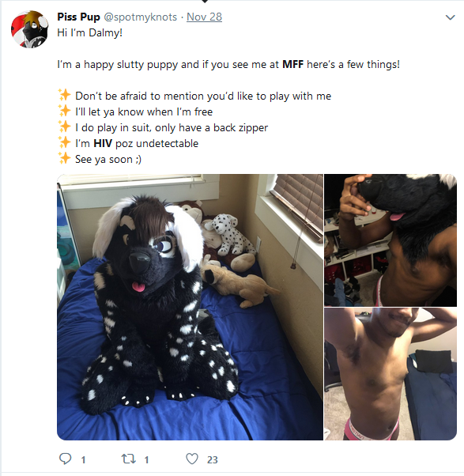Click the bold MFF text in tweet
Screen dimensions: 464x476
[292, 64]
